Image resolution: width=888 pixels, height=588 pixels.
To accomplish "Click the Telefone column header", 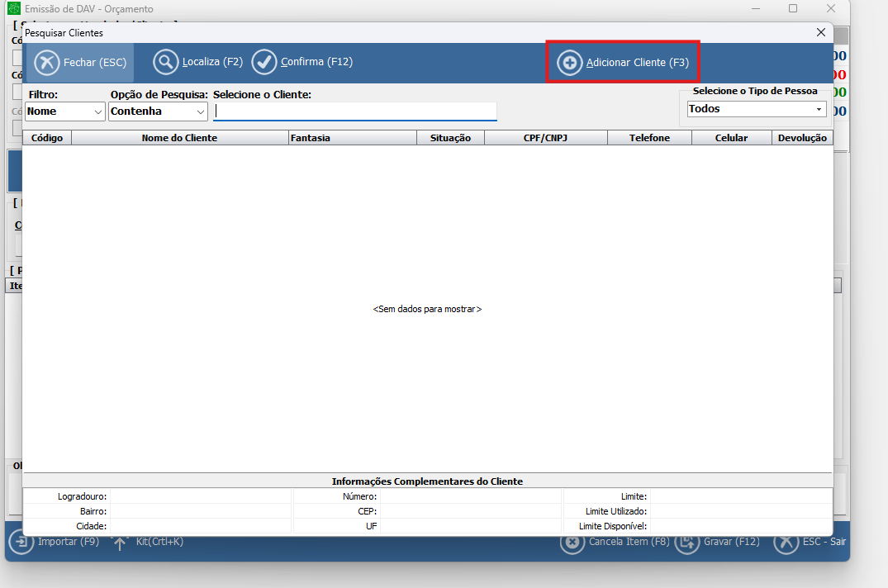I will 649,138.
